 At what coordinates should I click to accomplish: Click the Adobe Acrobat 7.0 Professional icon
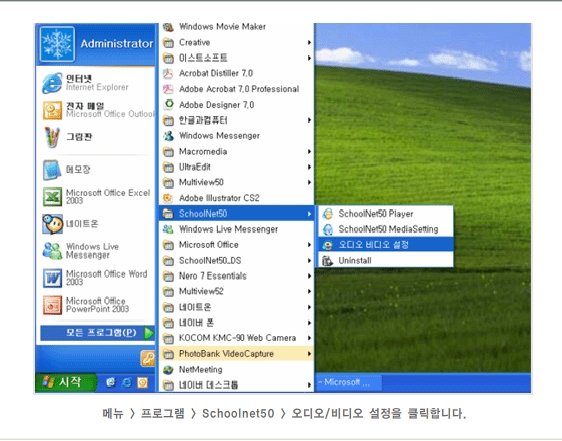(168, 89)
